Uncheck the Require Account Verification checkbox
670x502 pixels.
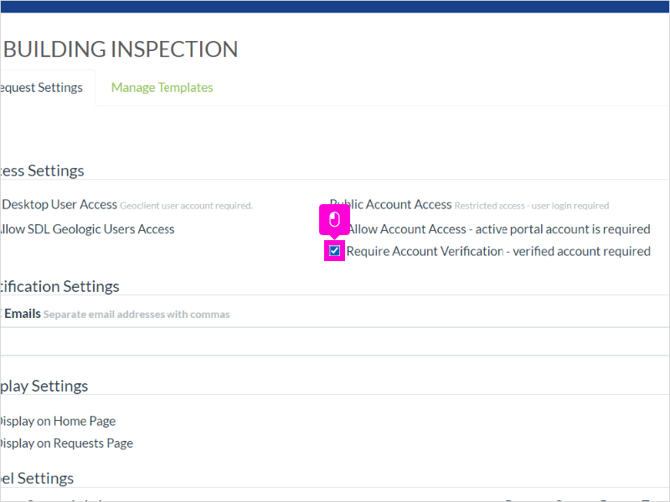click(335, 251)
